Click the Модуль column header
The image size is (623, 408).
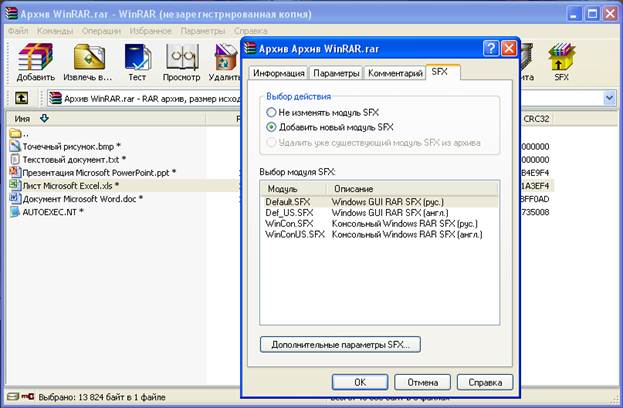click(x=294, y=189)
